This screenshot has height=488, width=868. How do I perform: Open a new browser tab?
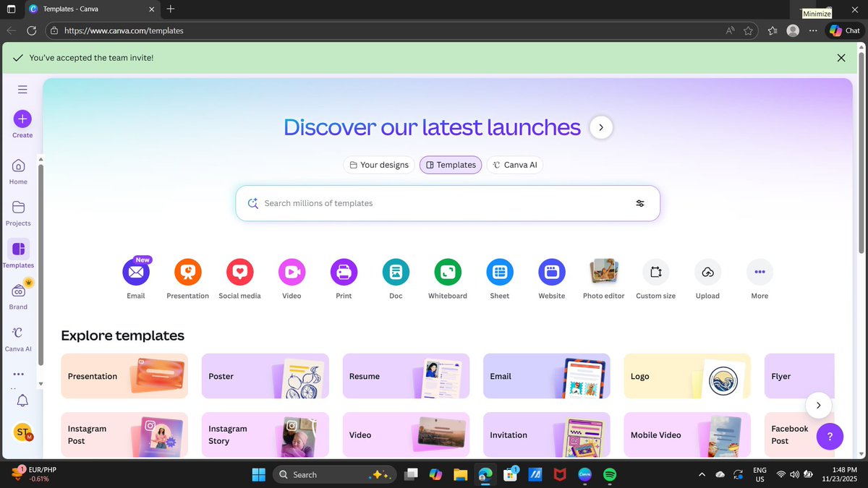170,9
